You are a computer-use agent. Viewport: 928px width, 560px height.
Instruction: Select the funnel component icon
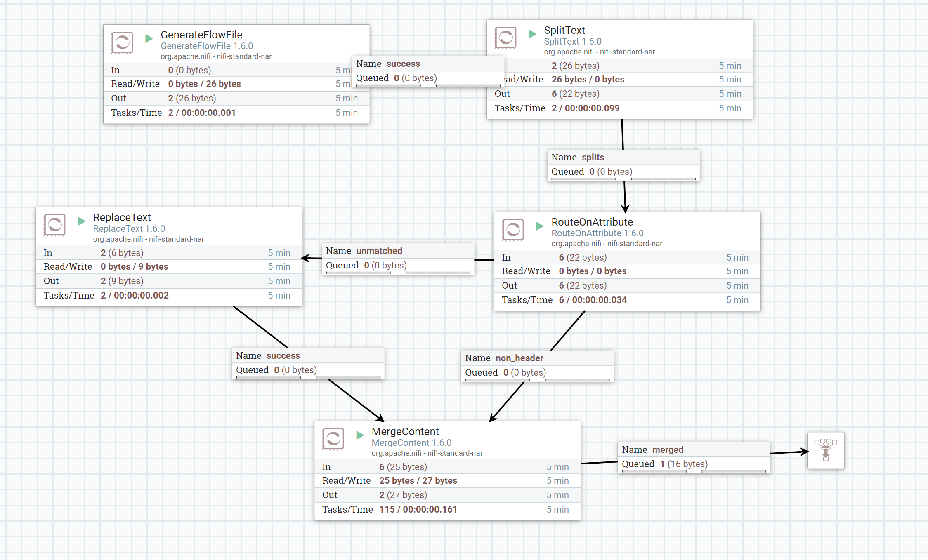pos(825,450)
